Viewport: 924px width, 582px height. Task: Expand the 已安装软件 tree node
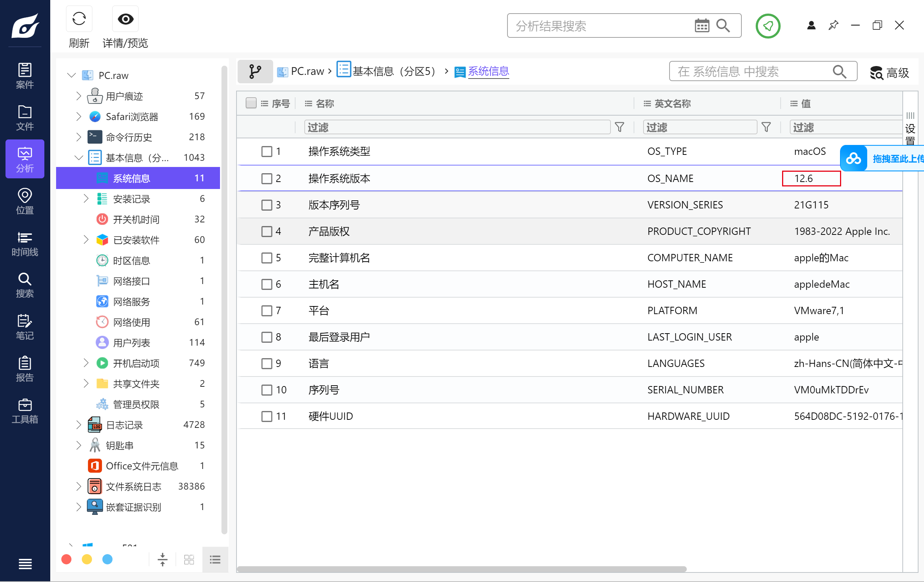pyautogui.click(x=85, y=240)
